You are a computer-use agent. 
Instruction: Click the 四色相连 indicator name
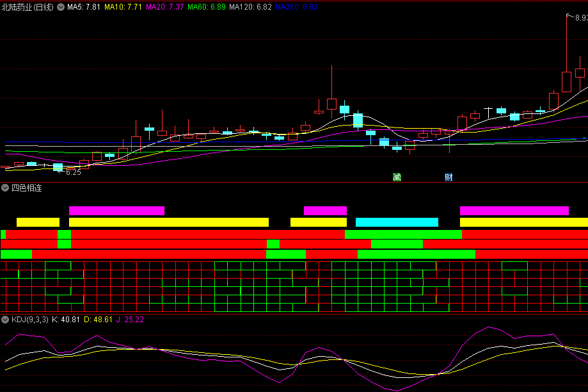pos(27,188)
